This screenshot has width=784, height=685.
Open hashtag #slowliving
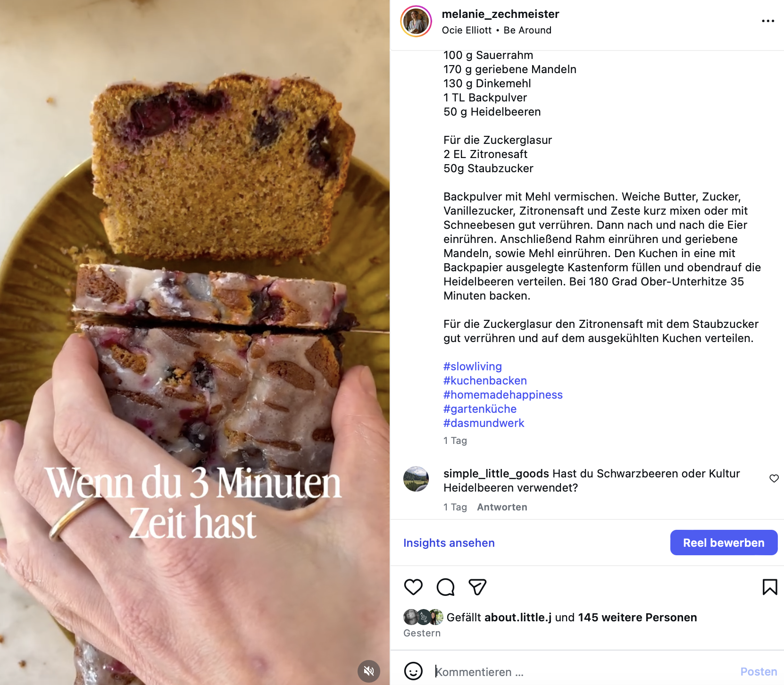pyautogui.click(x=473, y=367)
